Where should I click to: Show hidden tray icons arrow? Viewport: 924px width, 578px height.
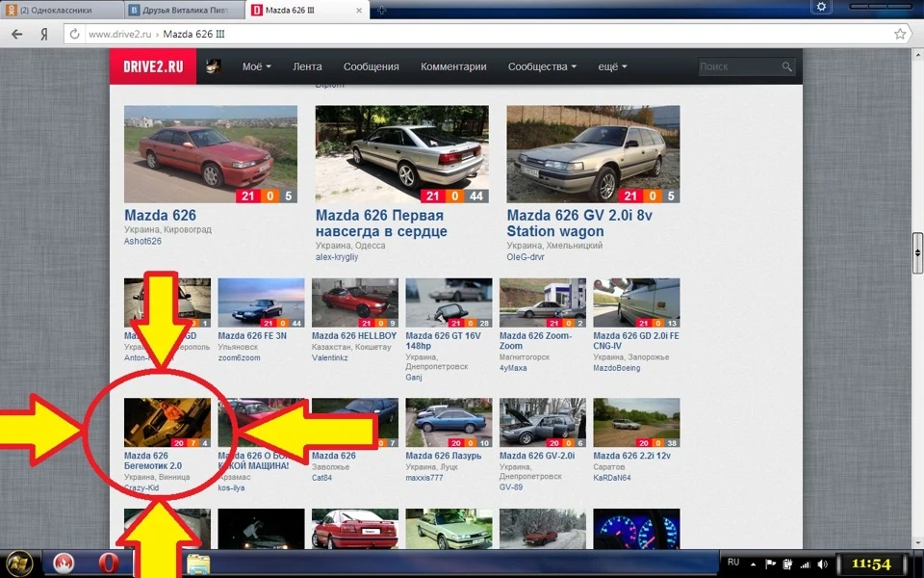click(753, 565)
